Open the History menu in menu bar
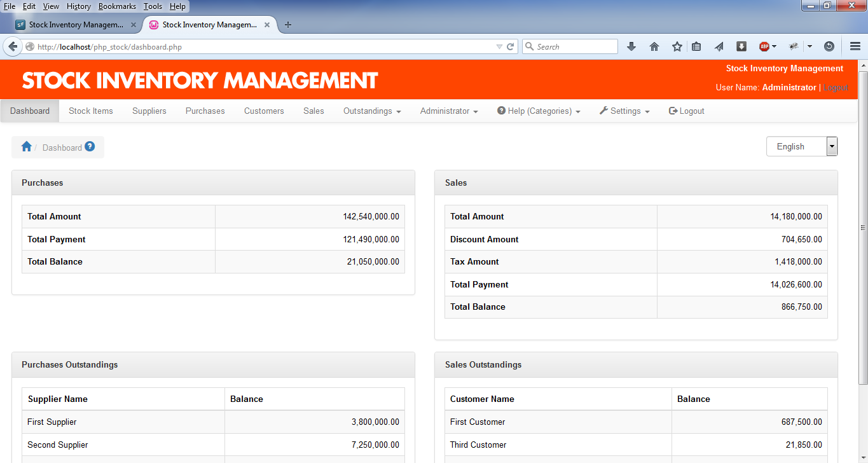The image size is (868, 463). pyautogui.click(x=79, y=6)
